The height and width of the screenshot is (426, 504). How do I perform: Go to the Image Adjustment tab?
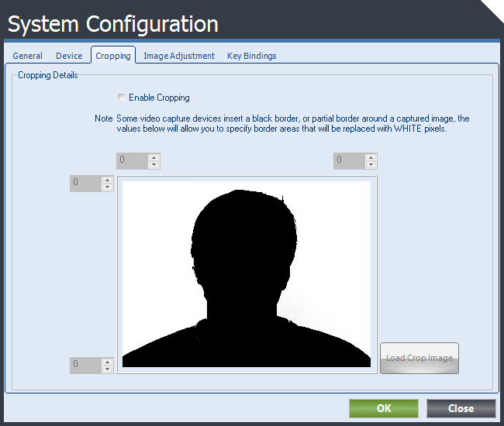point(179,56)
